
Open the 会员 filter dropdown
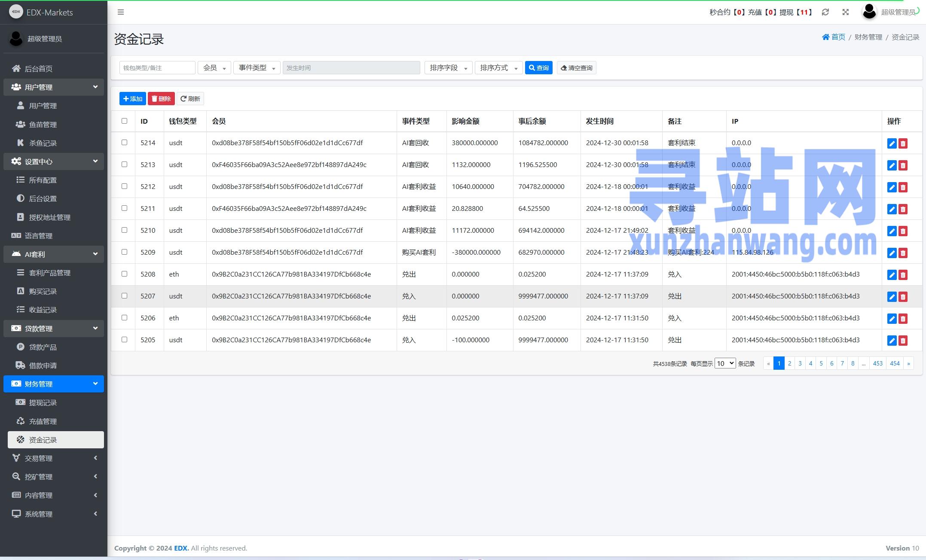tap(214, 68)
